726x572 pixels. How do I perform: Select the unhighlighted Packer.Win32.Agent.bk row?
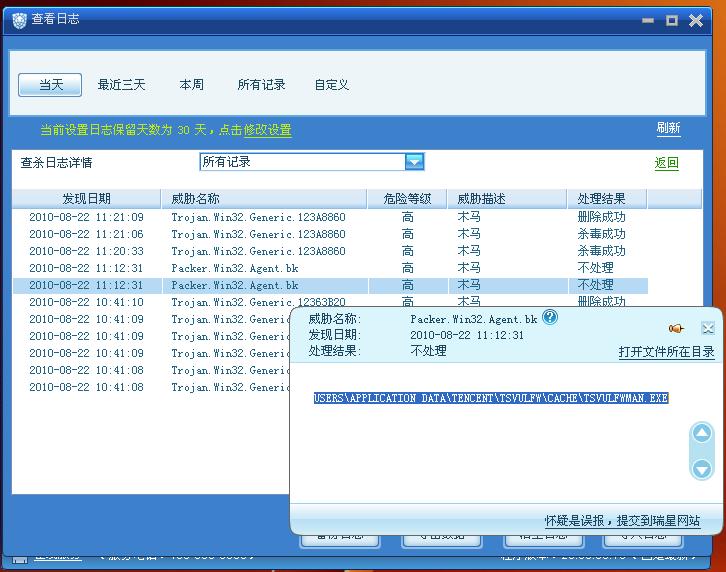pyautogui.click(x=330, y=268)
